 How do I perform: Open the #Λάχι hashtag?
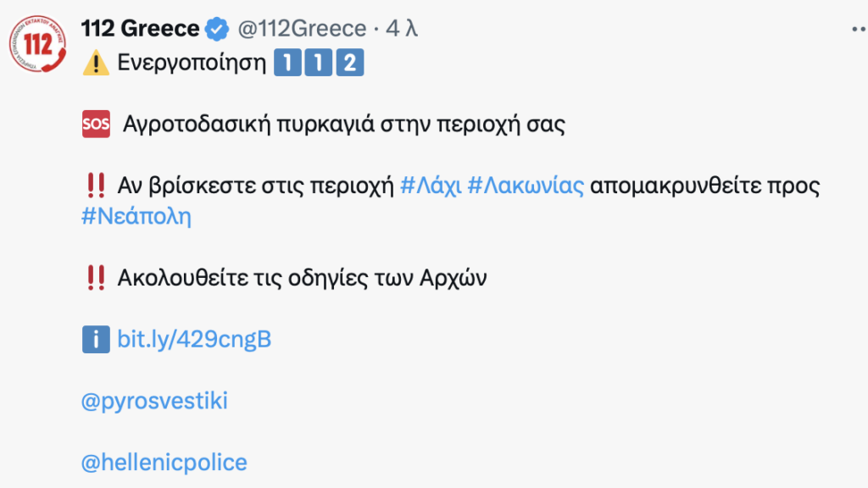coord(430,186)
